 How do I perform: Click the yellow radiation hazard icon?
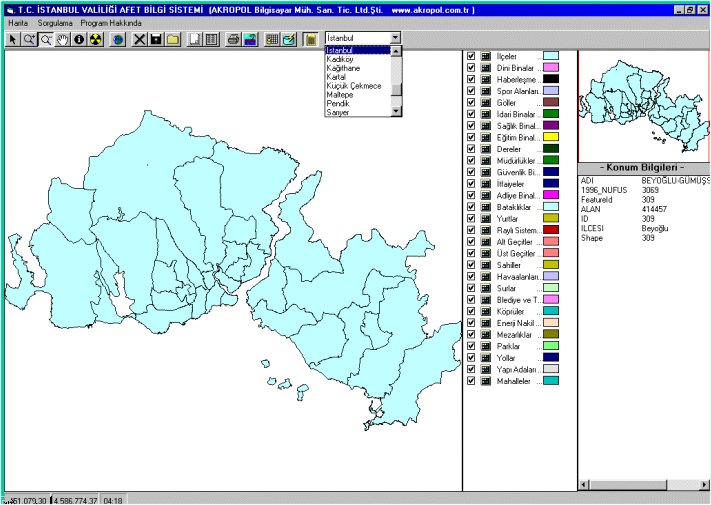point(95,39)
